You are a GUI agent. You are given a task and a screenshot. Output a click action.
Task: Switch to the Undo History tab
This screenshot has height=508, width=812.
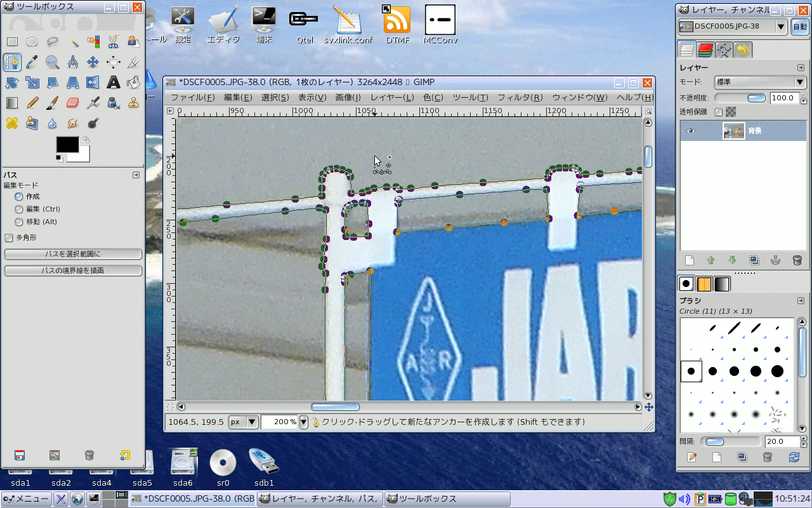pyautogui.click(x=743, y=50)
